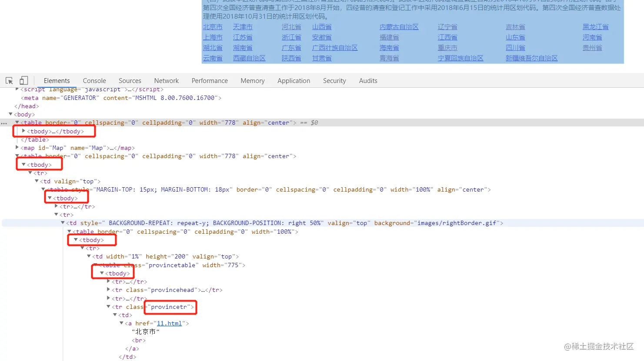Open the Sources tab
The width and height of the screenshot is (644, 361).
point(130,81)
